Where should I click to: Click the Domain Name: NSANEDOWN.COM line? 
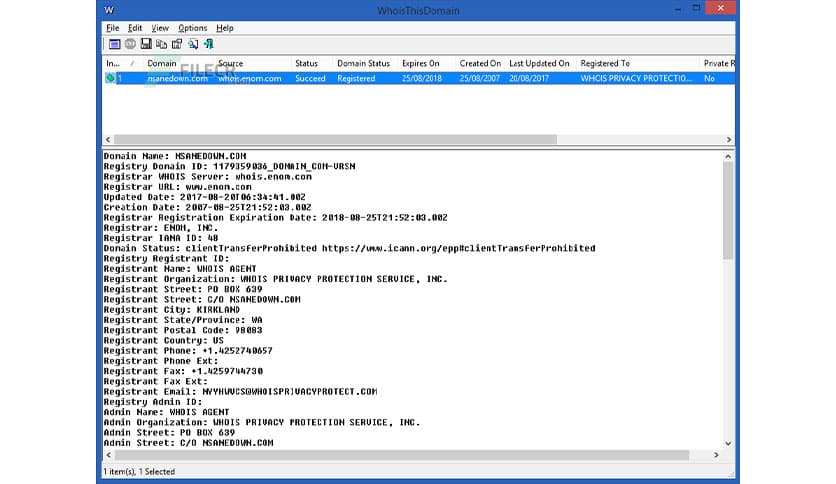click(x=175, y=156)
